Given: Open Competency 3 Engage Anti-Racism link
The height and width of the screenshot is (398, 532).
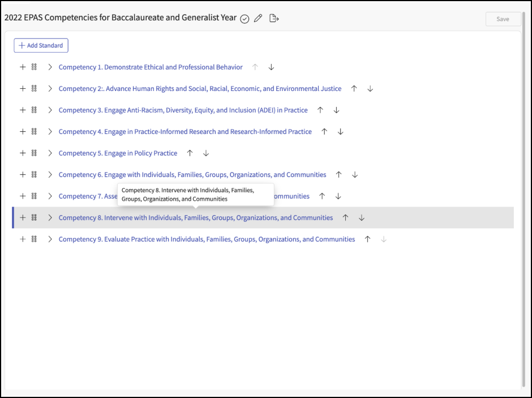Looking at the screenshot, I should click(x=183, y=110).
